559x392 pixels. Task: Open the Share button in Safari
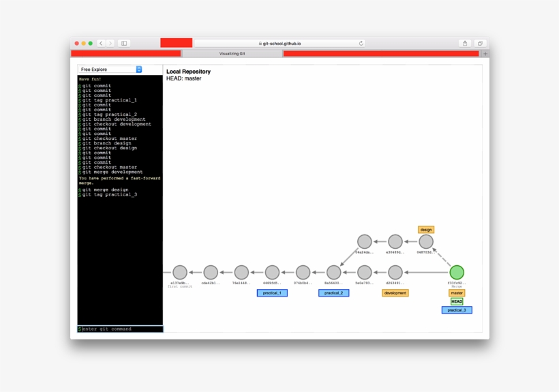(x=465, y=43)
